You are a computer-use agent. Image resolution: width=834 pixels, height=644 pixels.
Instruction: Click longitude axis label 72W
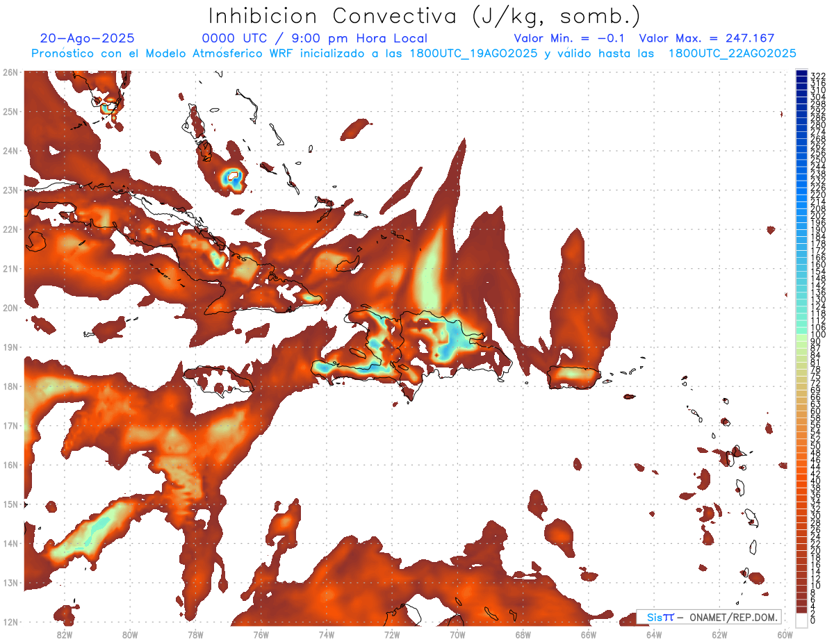point(392,634)
